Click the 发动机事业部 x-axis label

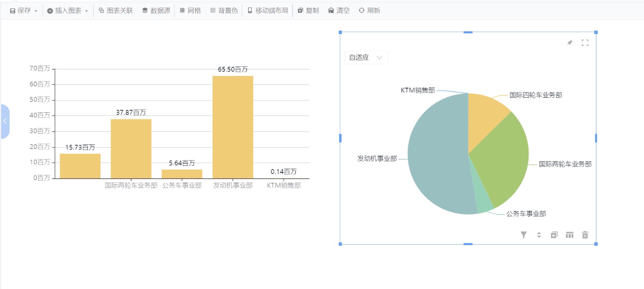click(x=233, y=185)
